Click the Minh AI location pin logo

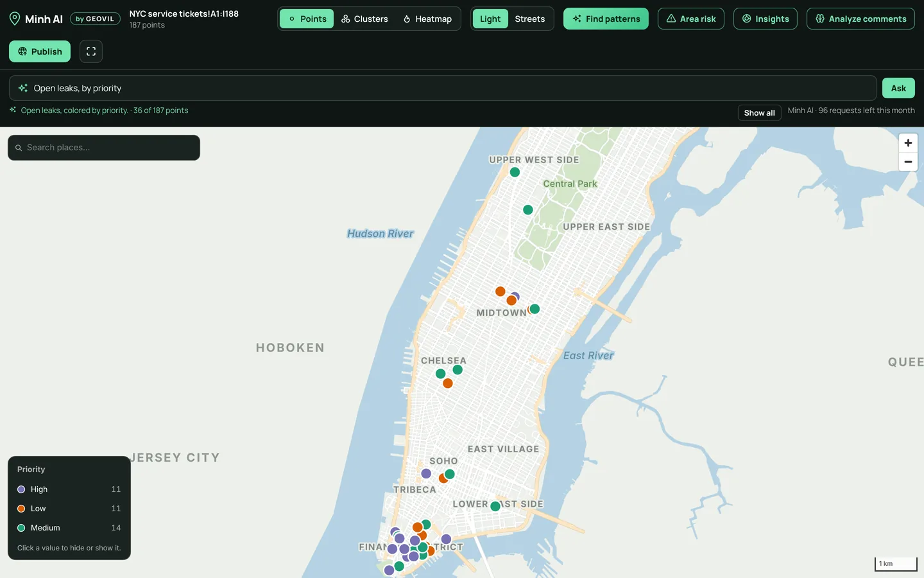(x=15, y=19)
